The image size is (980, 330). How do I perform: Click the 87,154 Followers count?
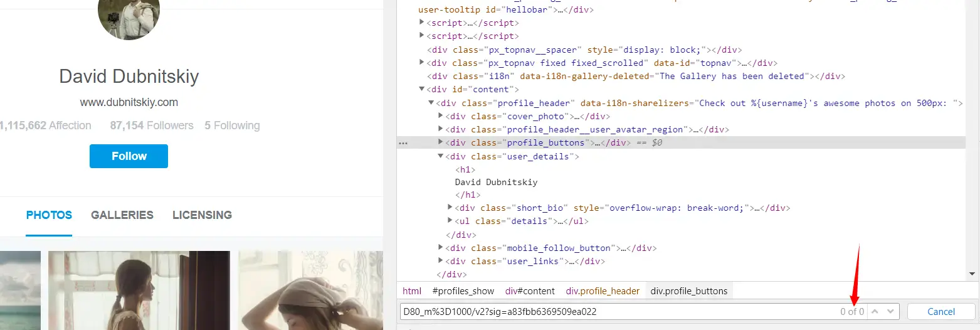point(152,125)
